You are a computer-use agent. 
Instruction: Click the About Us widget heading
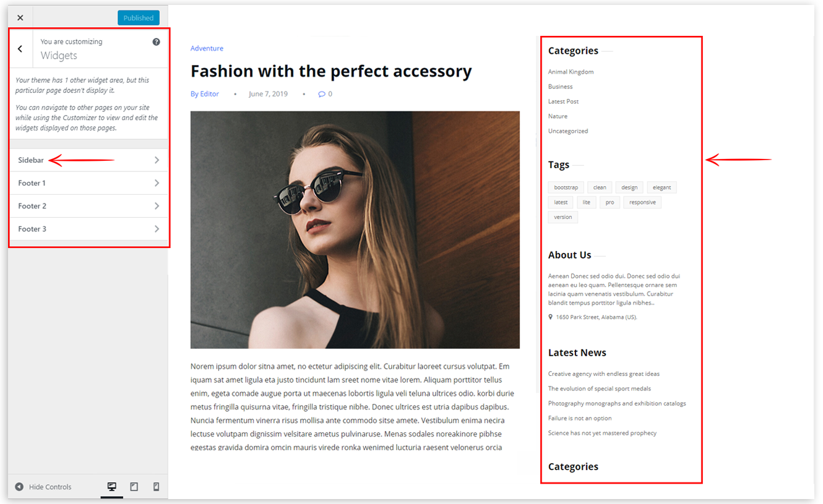click(569, 255)
